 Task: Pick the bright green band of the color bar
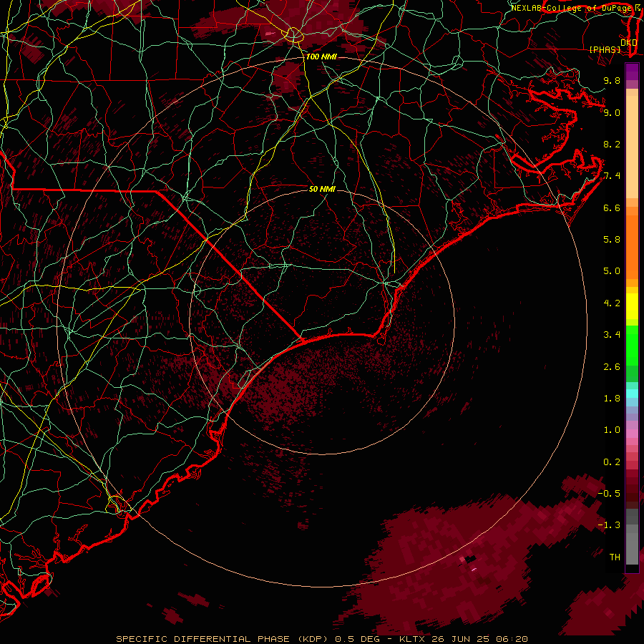tap(632, 345)
